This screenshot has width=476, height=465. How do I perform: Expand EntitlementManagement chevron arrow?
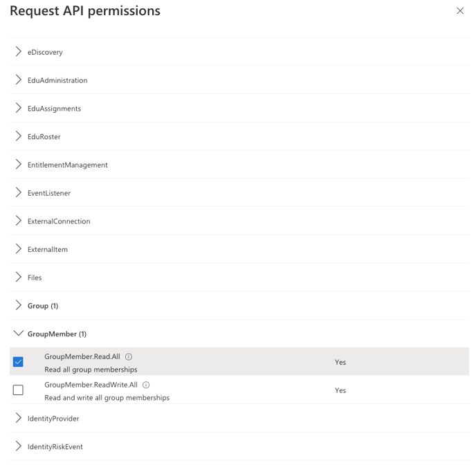point(19,165)
